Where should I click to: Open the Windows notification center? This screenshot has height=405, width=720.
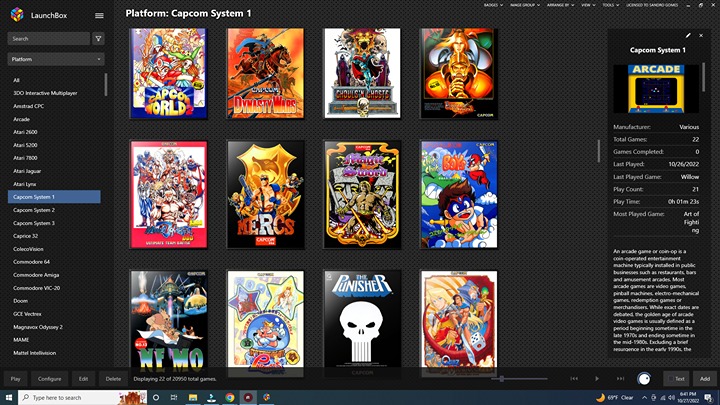pos(709,397)
